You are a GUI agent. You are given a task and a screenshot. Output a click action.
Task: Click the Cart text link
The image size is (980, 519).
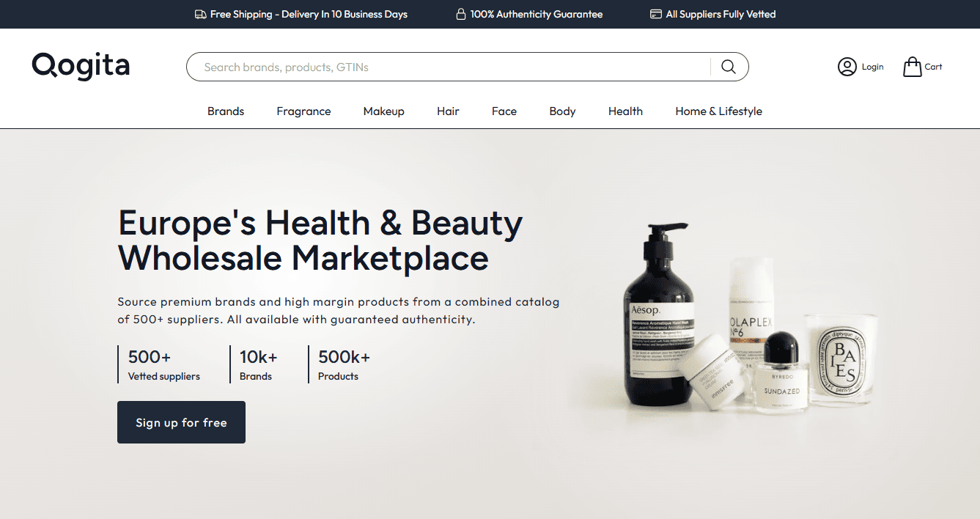tap(933, 67)
